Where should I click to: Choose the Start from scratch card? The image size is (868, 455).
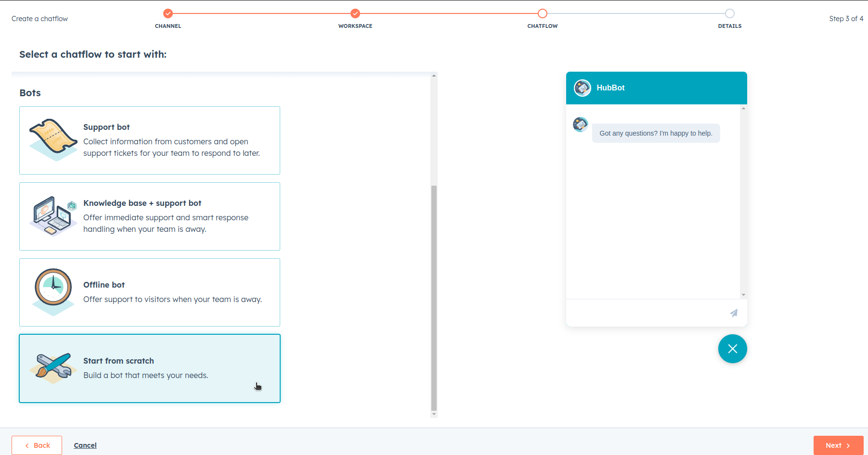(150, 368)
